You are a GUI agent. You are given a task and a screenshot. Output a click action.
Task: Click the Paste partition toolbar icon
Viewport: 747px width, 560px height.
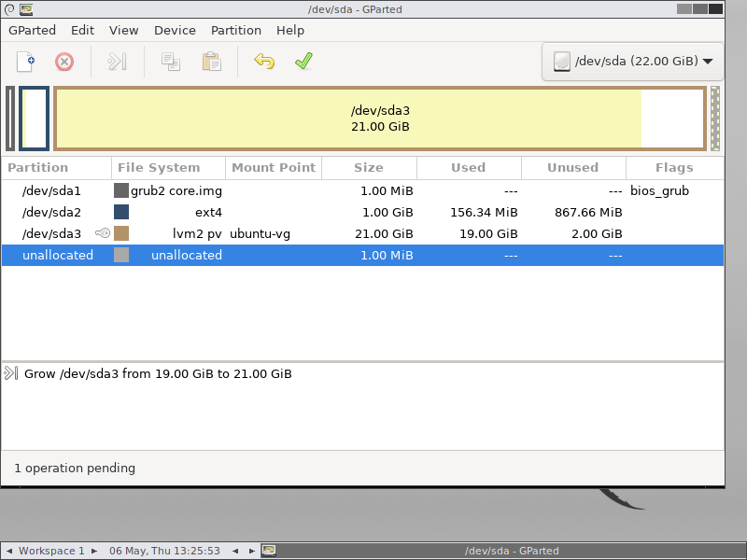pos(212,62)
